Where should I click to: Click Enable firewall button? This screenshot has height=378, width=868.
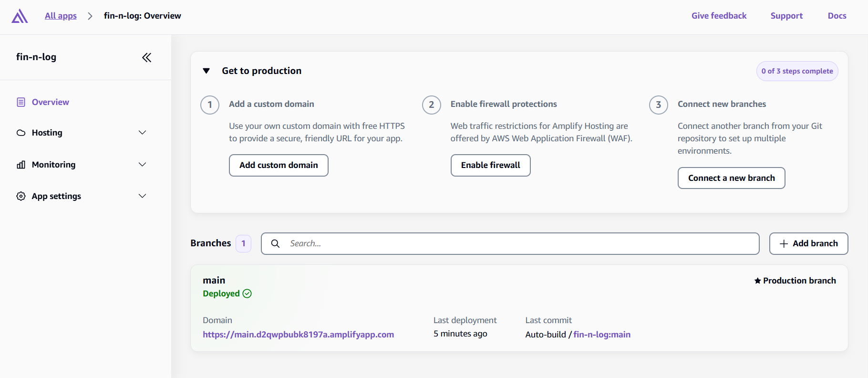click(490, 165)
